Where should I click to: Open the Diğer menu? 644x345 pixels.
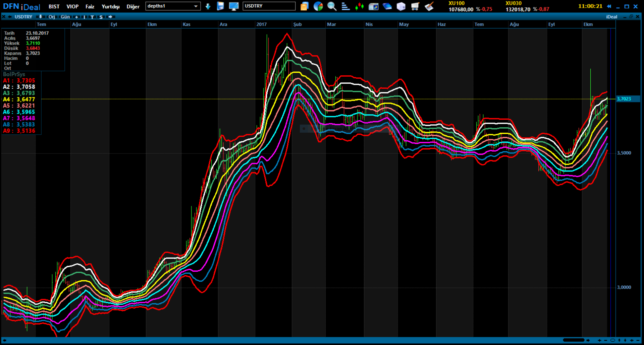coord(133,6)
